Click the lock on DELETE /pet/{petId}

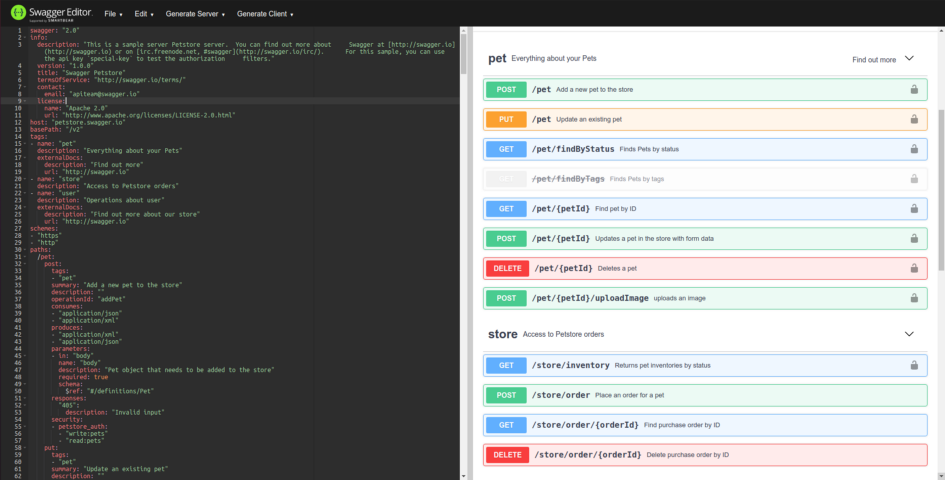click(x=914, y=268)
